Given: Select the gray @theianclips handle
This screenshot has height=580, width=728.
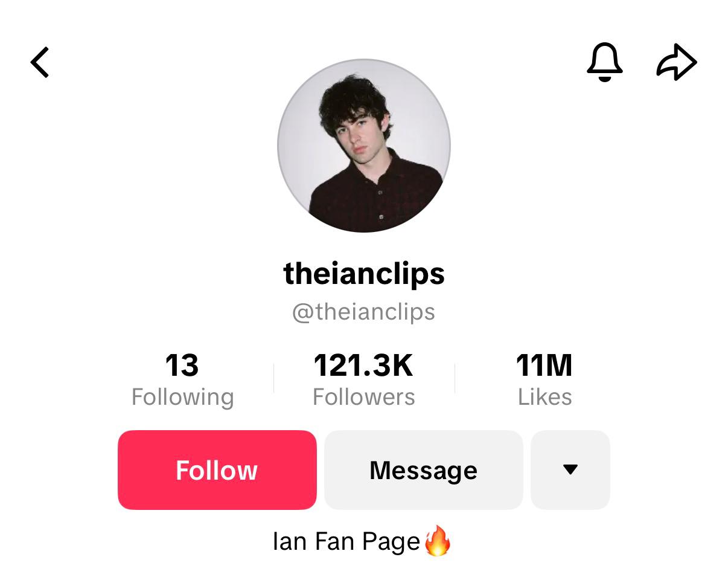Looking at the screenshot, I should [363, 312].
